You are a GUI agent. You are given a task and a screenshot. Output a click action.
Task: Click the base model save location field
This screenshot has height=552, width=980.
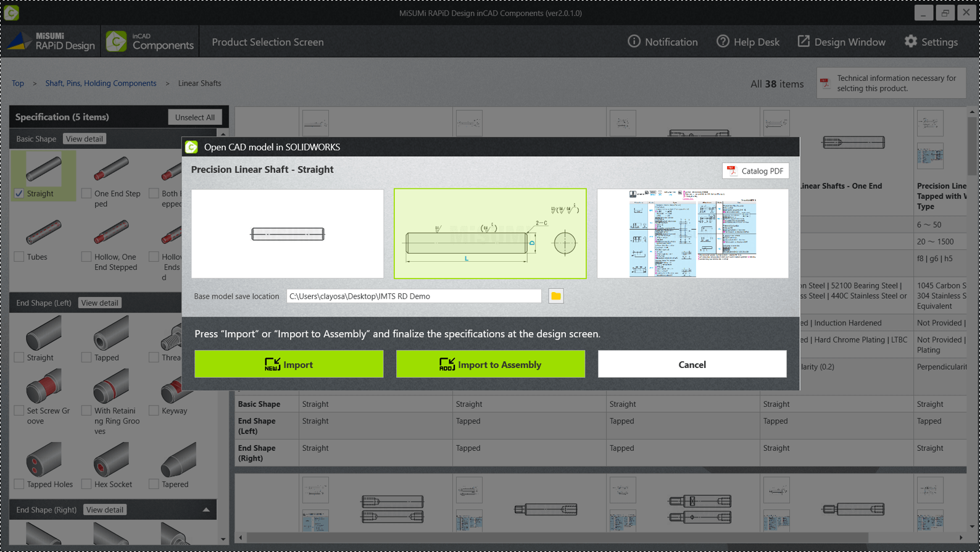coord(414,296)
